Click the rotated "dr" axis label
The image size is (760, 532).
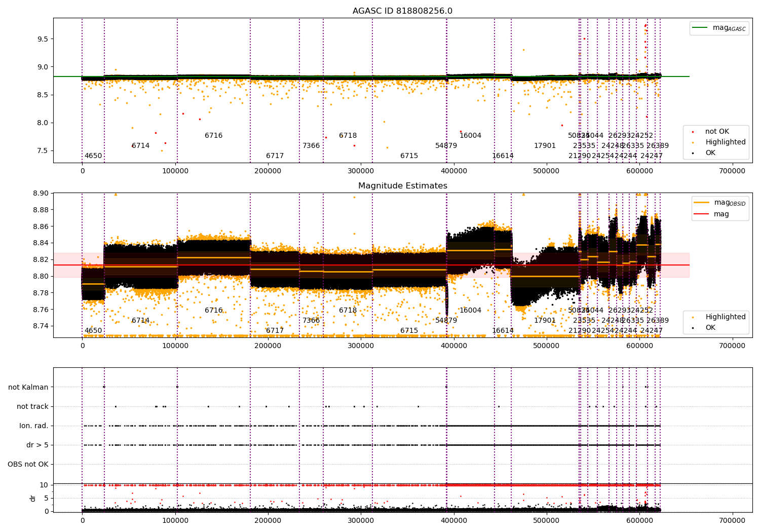pos(33,498)
